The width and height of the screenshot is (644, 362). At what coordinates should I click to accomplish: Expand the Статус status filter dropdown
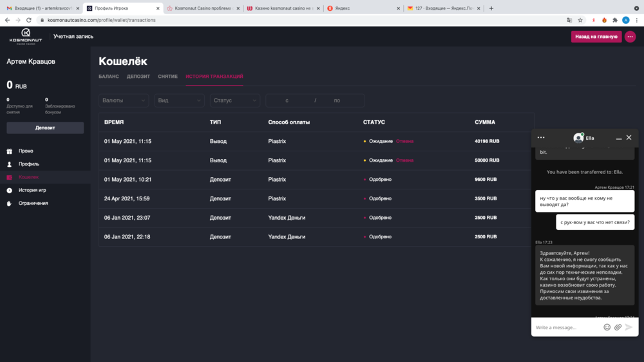coord(234,100)
